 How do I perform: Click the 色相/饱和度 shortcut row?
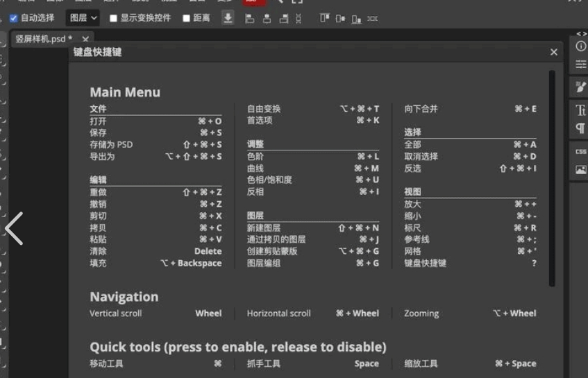(x=313, y=180)
